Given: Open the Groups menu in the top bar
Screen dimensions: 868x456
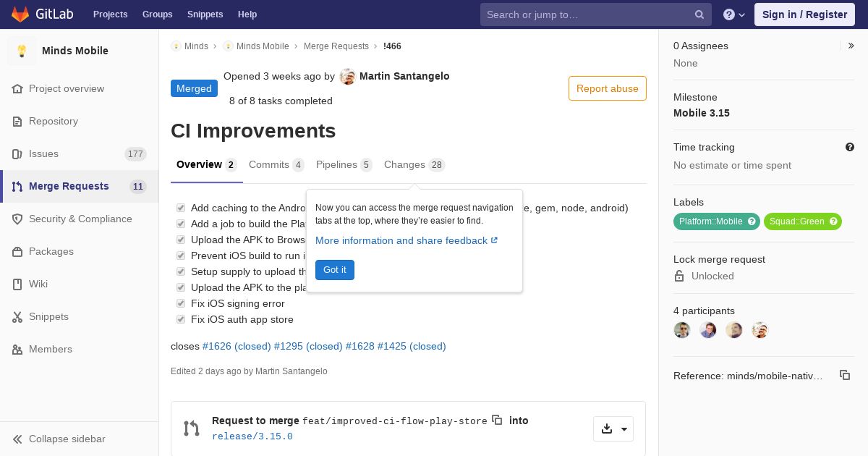Looking at the screenshot, I should coord(157,14).
